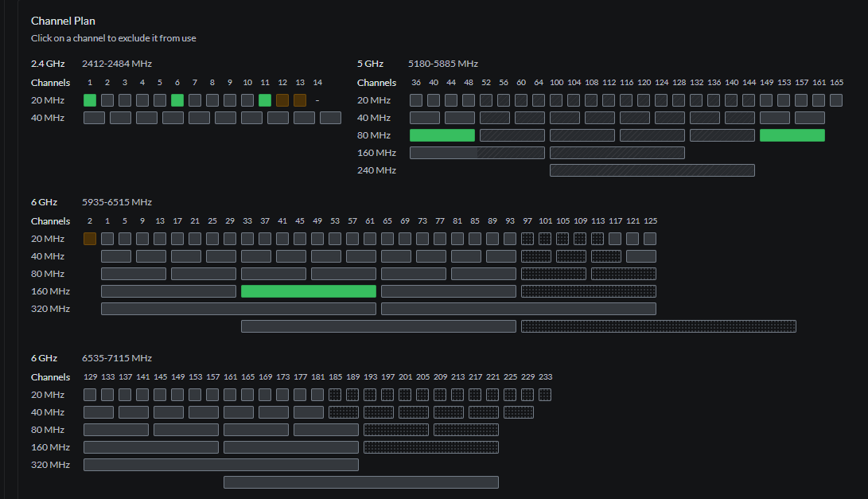Click 5 GHz 160 MHz block starting at channel 100
The width and height of the screenshot is (868, 499).
pyautogui.click(x=617, y=153)
